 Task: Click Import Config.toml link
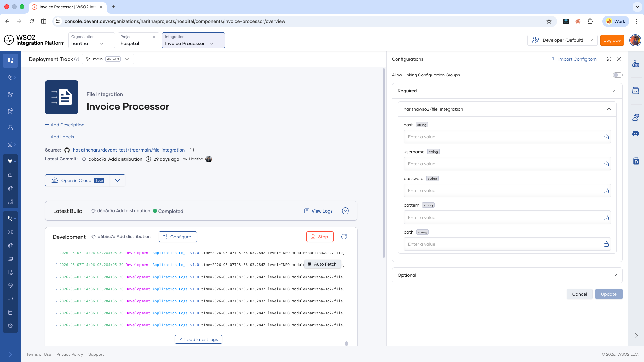574,59
